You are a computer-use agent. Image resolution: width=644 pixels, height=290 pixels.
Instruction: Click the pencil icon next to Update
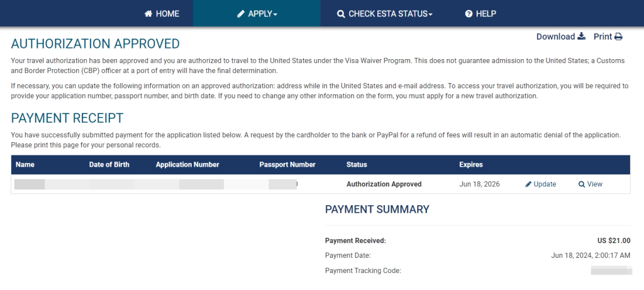pos(528,184)
